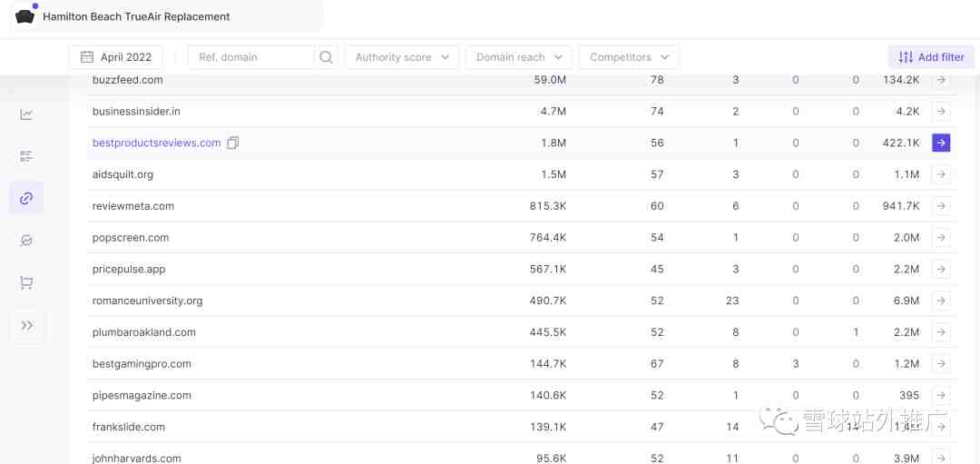Open the reviews chat sidebar icon

pyautogui.click(x=26, y=241)
